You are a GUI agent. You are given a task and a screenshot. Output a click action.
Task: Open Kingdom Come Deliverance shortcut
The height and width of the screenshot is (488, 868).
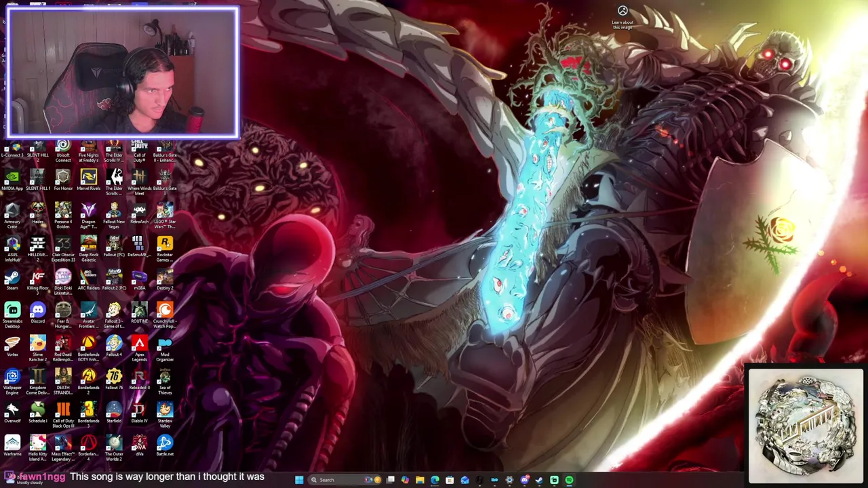pos(37,382)
